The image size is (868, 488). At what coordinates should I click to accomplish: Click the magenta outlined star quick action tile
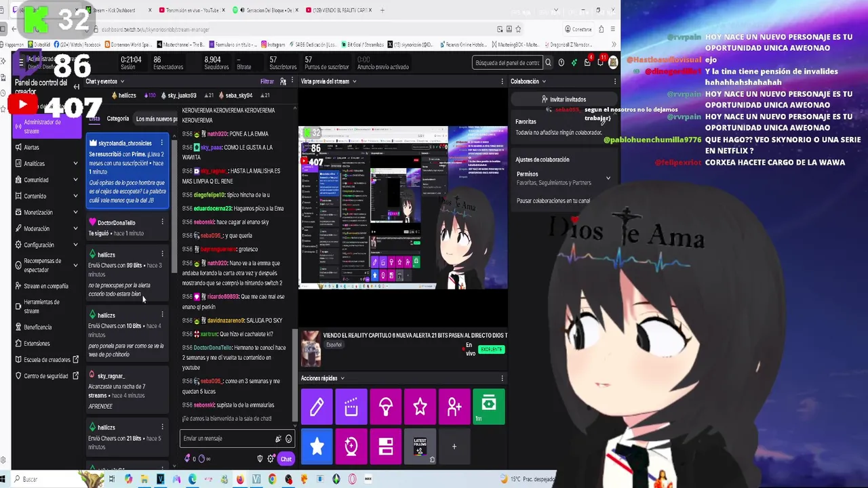click(420, 407)
